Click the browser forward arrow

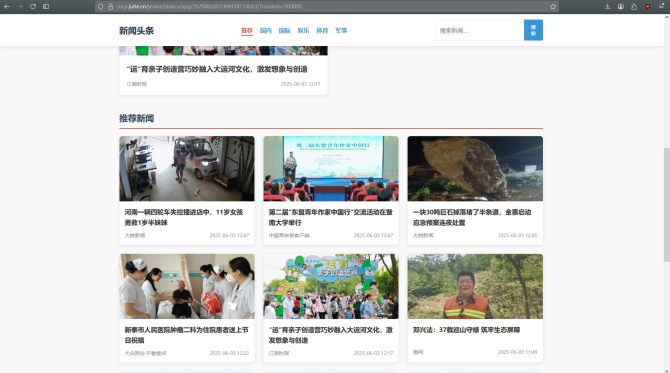[20, 6]
